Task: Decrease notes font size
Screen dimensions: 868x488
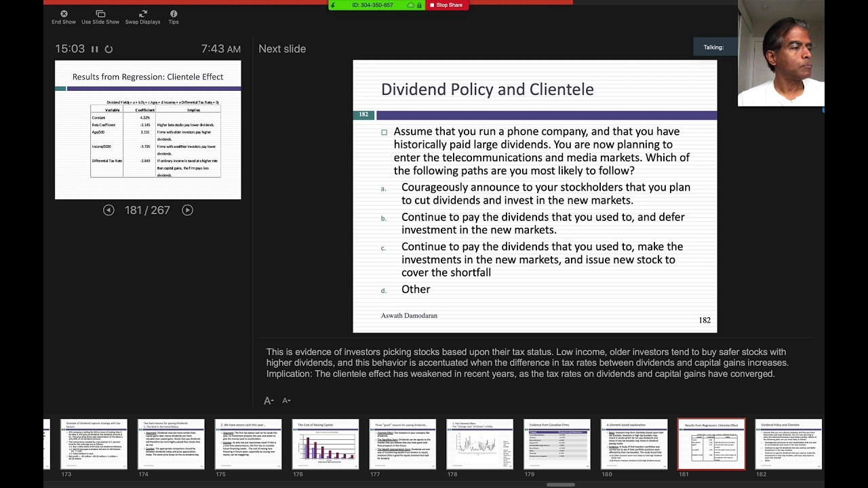Action: tap(286, 401)
